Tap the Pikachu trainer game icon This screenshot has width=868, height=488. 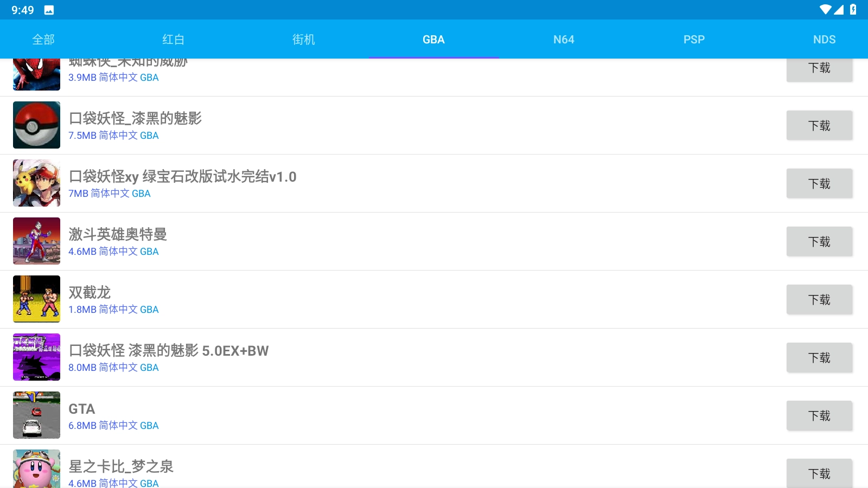click(x=36, y=183)
